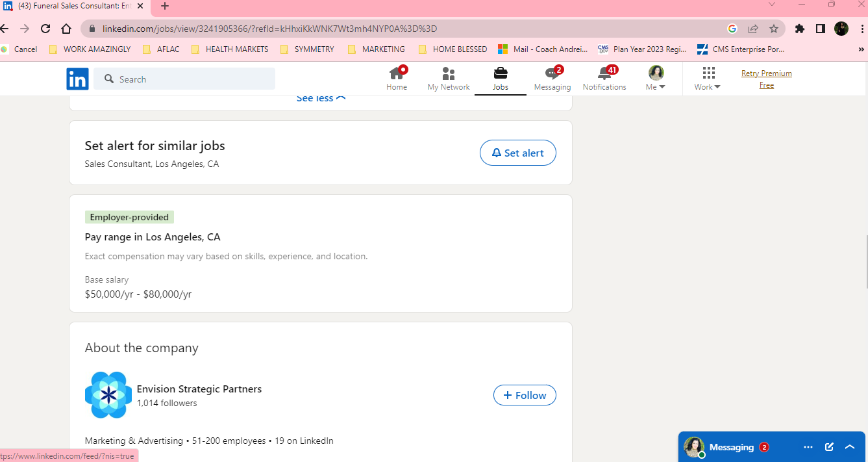Viewport: 868px width, 462px height.
Task: Toggle the browser side panel
Action: [x=821, y=29]
